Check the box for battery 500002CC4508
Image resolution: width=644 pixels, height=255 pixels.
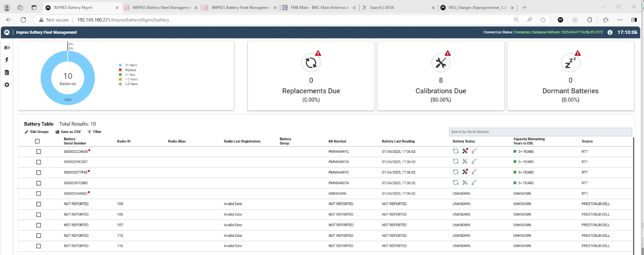tap(39, 152)
